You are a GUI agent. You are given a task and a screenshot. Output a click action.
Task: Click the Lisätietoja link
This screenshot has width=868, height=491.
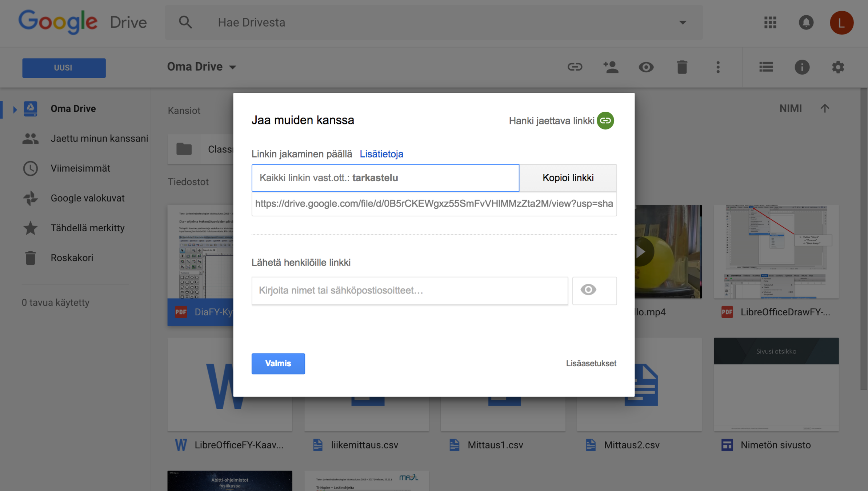tap(381, 154)
